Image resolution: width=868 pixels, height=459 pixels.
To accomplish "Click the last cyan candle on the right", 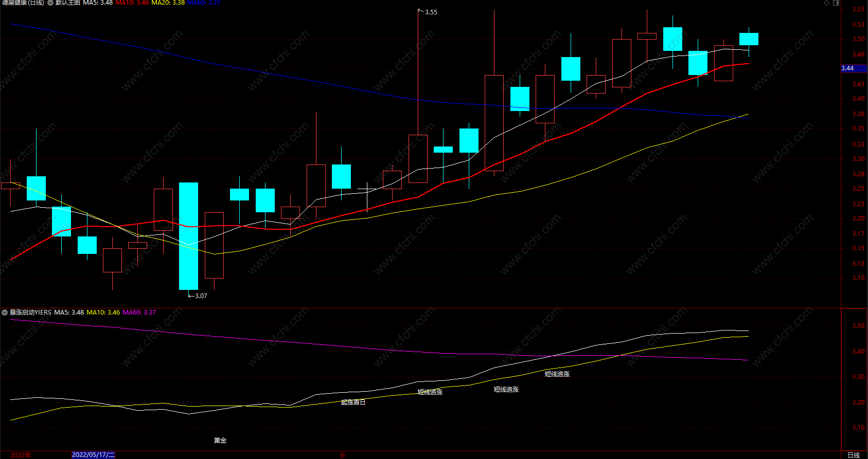I will [749, 39].
